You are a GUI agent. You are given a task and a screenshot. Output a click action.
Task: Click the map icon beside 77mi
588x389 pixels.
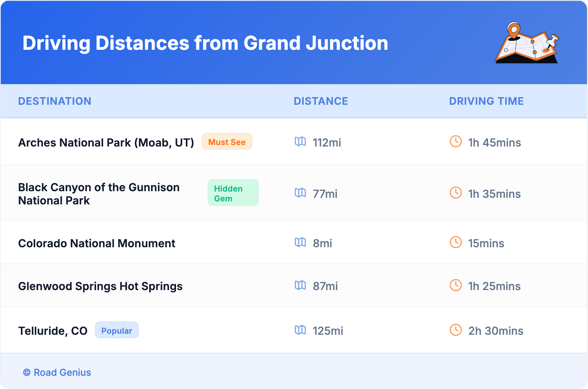[300, 193]
